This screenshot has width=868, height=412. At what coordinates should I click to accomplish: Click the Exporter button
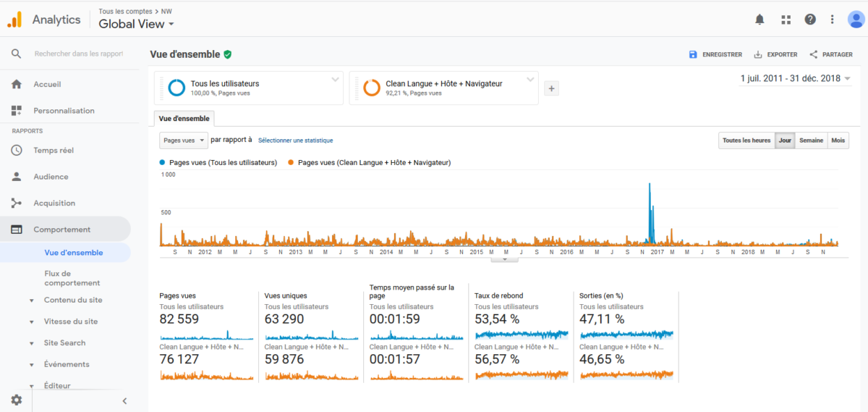(775, 54)
